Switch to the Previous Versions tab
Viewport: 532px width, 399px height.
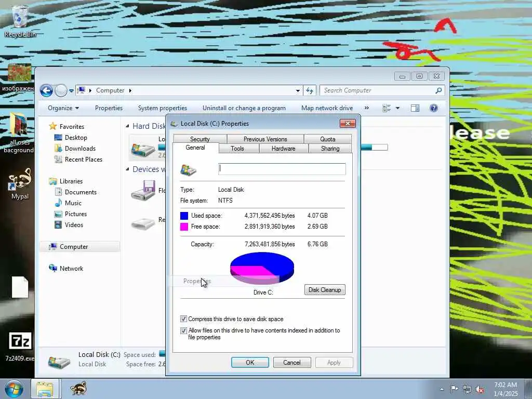(265, 139)
